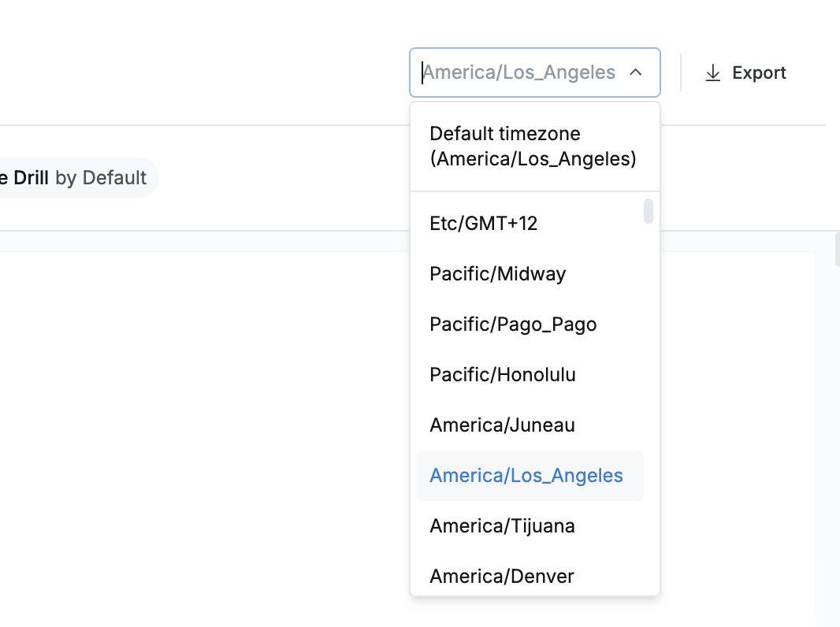Click the timezone list scrollbar track below thumb
The width and height of the screenshot is (840, 627).
point(649,394)
